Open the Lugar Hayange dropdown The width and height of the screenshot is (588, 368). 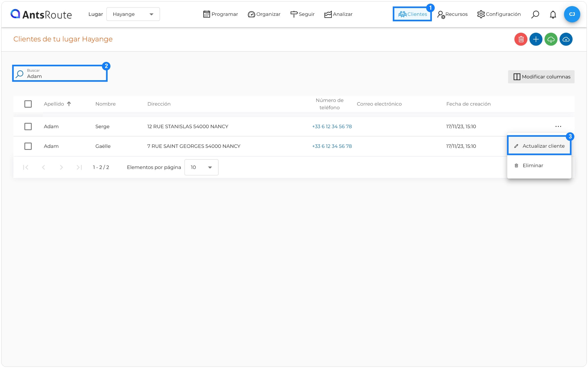click(x=133, y=14)
